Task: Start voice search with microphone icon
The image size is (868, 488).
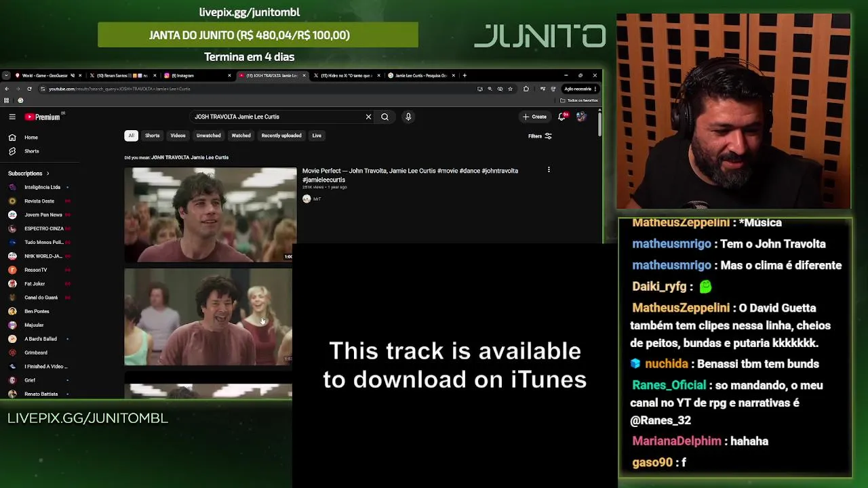Action: tap(408, 117)
